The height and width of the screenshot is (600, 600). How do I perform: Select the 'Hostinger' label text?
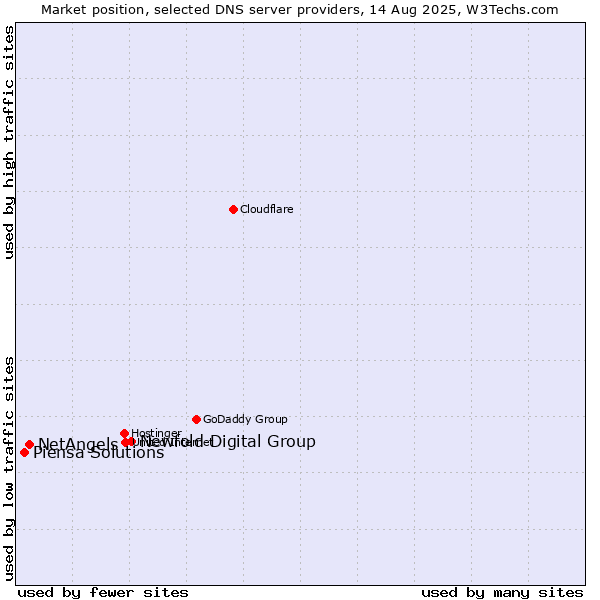tap(157, 433)
